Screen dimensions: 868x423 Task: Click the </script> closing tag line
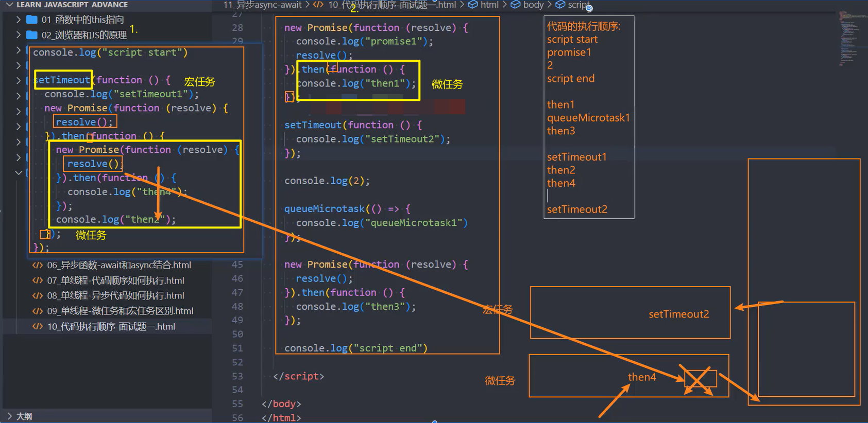(298, 376)
